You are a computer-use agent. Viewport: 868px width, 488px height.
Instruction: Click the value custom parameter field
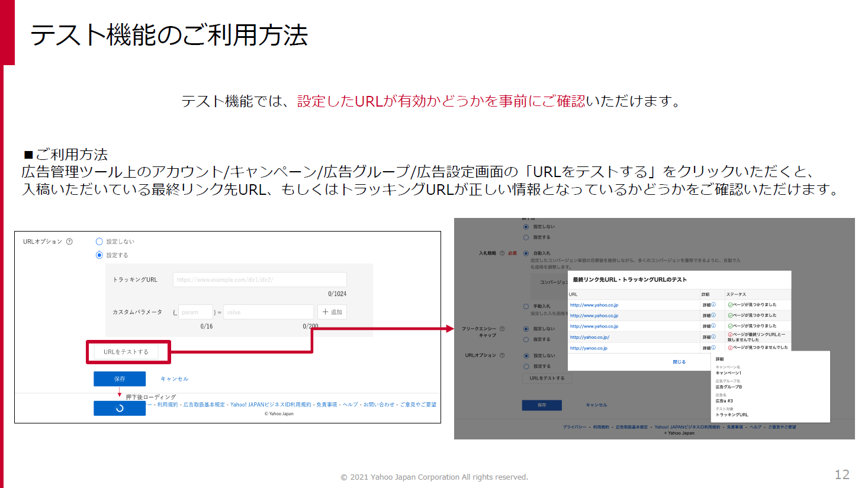[268, 312]
